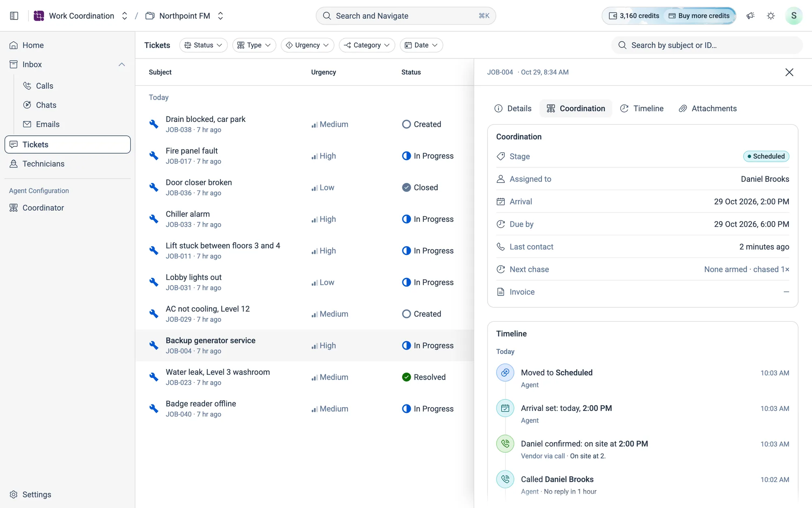The image size is (812, 508).
Task: Open the Urgency filter dropdown
Action: (x=307, y=45)
